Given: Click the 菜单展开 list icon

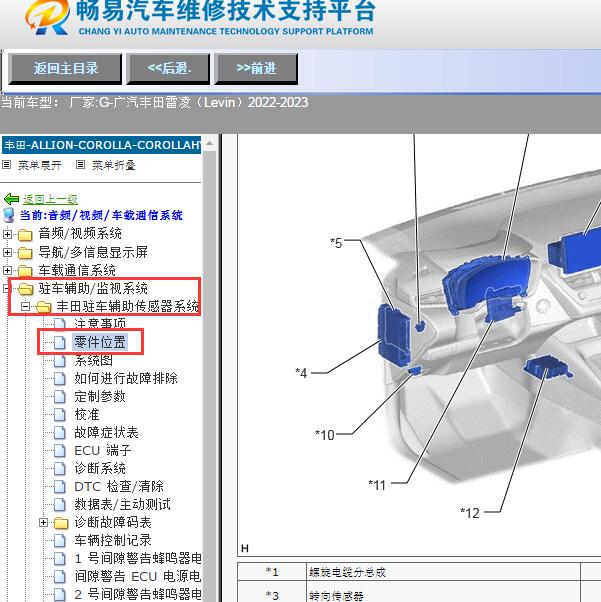Looking at the screenshot, I should click(7, 165).
